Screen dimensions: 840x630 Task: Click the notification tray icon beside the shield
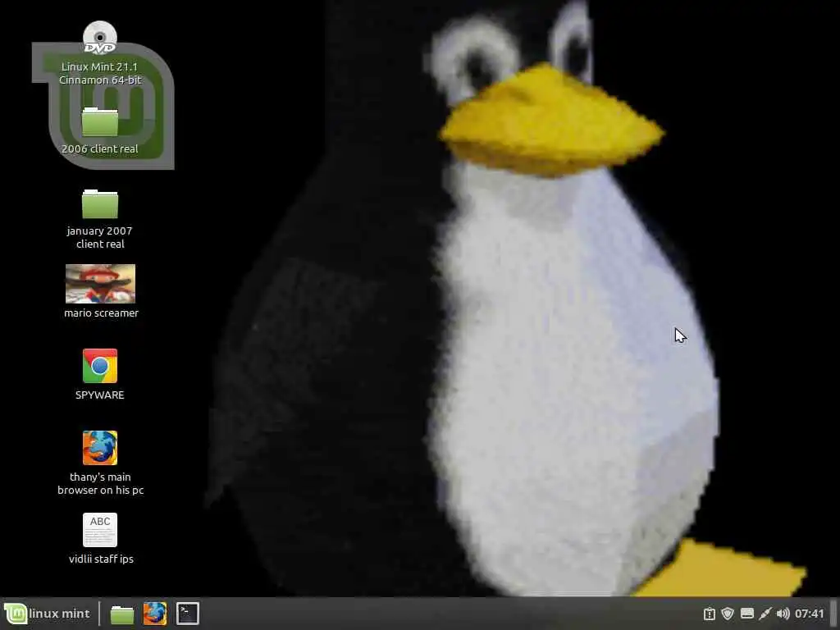click(x=710, y=614)
